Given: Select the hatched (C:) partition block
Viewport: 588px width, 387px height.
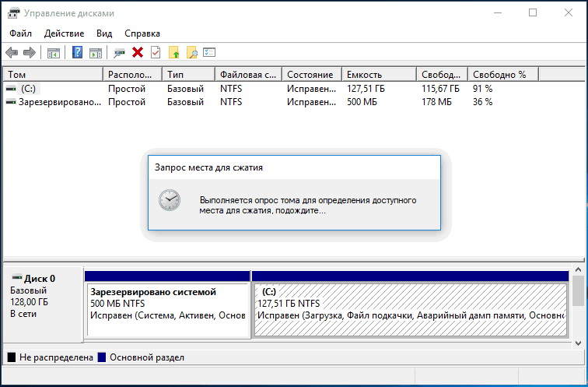Looking at the screenshot, I should pos(410,304).
